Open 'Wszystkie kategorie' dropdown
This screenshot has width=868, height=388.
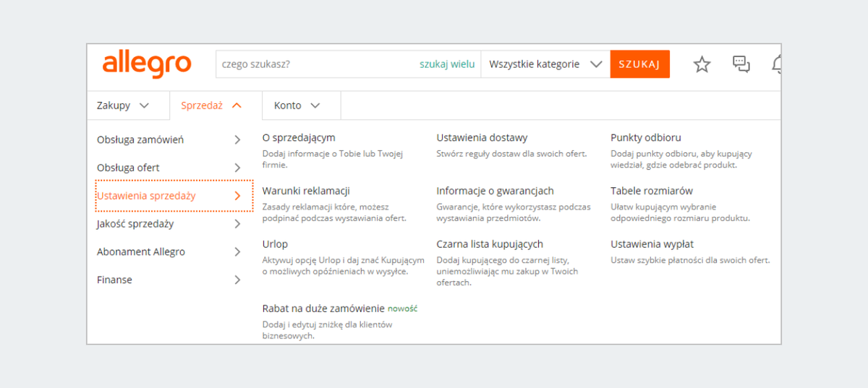[x=545, y=64]
